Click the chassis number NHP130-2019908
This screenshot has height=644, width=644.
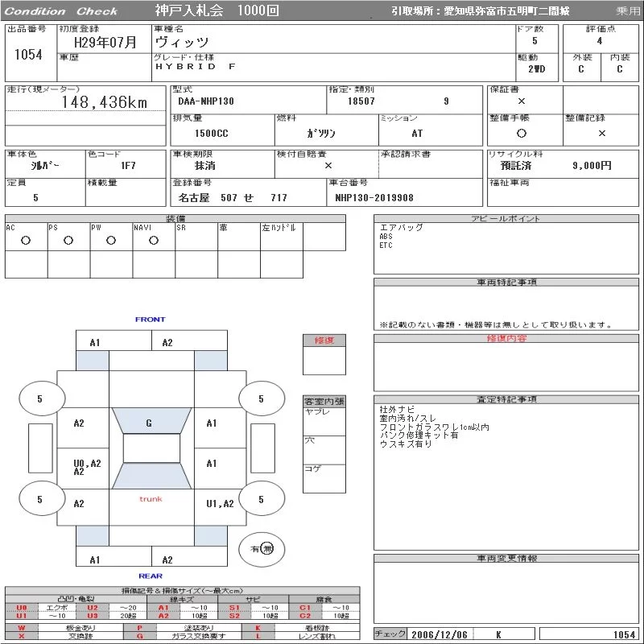coord(374,198)
